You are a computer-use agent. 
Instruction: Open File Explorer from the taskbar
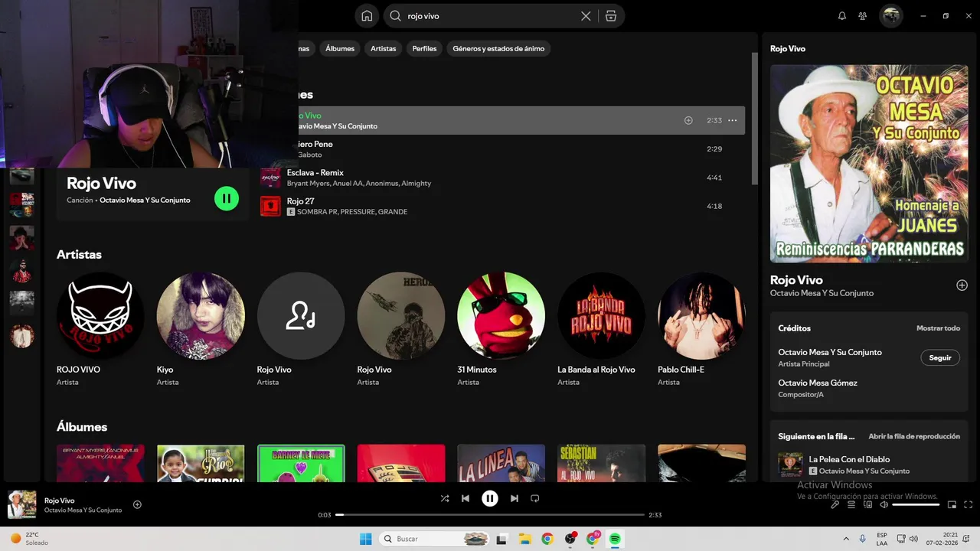pyautogui.click(x=524, y=539)
